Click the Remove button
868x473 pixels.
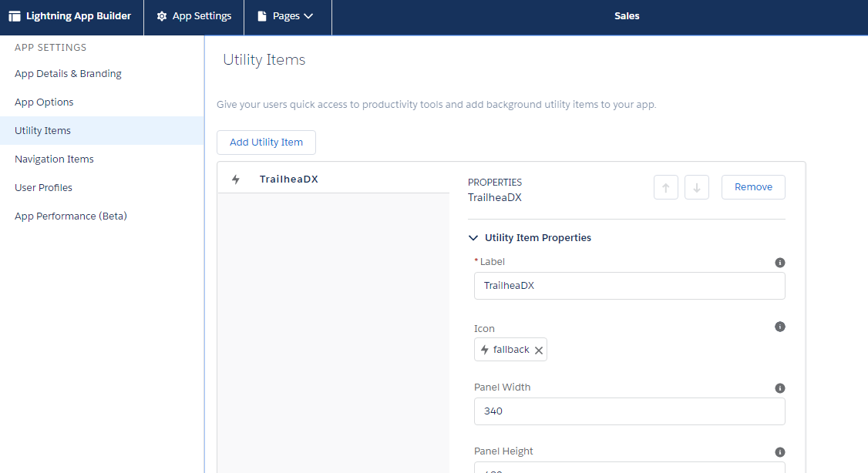pyautogui.click(x=753, y=187)
